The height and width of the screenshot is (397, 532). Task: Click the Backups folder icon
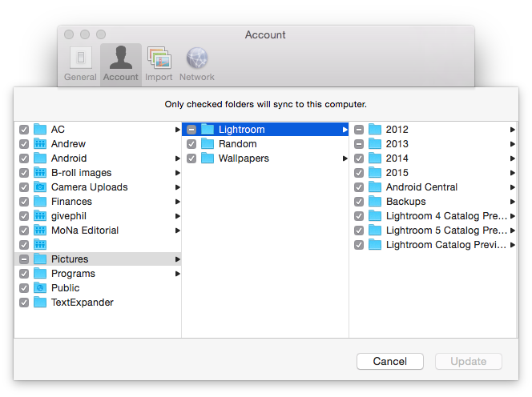pyautogui.click(x=375, y=202)
